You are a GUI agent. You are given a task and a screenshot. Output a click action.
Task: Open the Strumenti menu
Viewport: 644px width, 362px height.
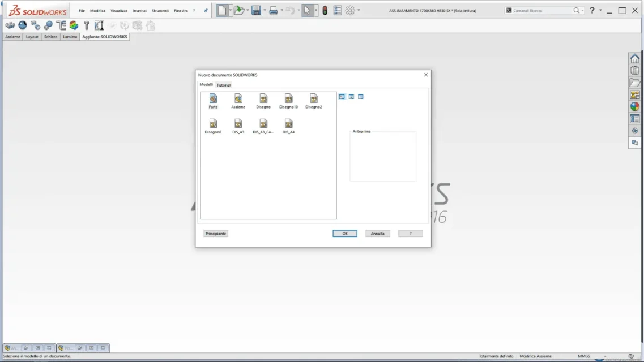[160, 11]
